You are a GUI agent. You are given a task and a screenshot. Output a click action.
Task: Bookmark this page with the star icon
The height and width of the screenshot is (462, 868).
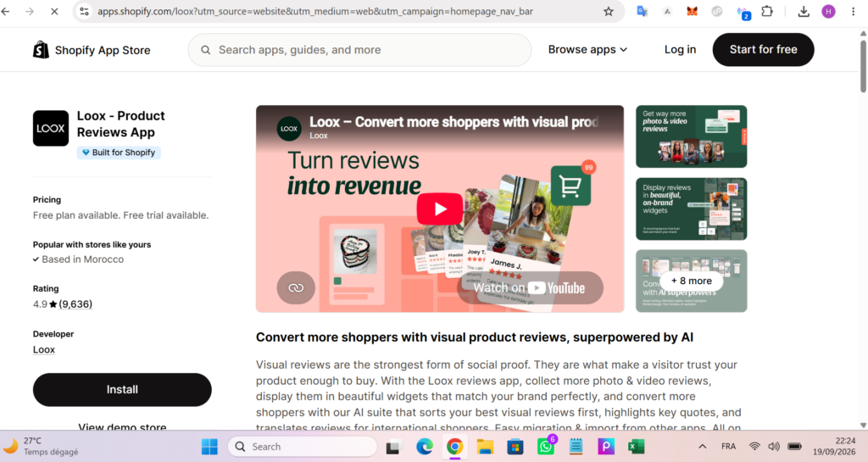tap(609, 11)
